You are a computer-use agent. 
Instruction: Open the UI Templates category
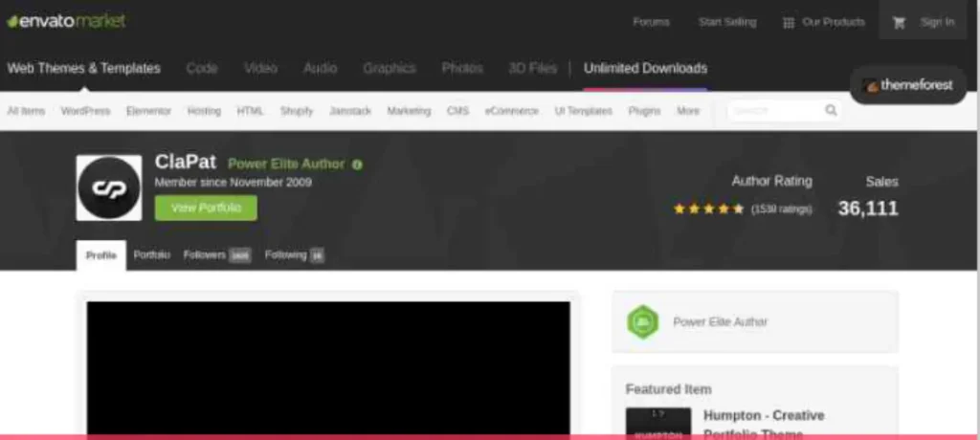click(x=584, y=111)
